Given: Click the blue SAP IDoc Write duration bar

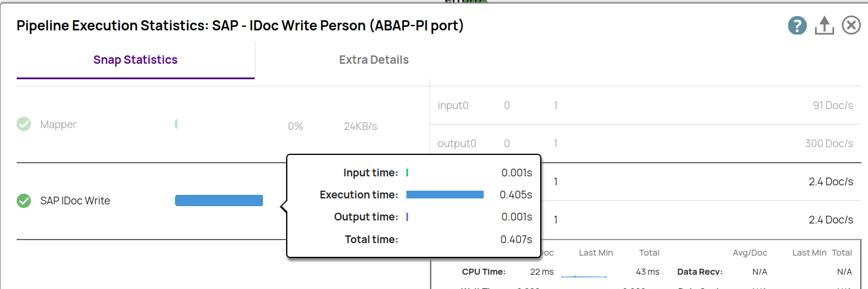Looking at the screenshot, I should 219,201.
